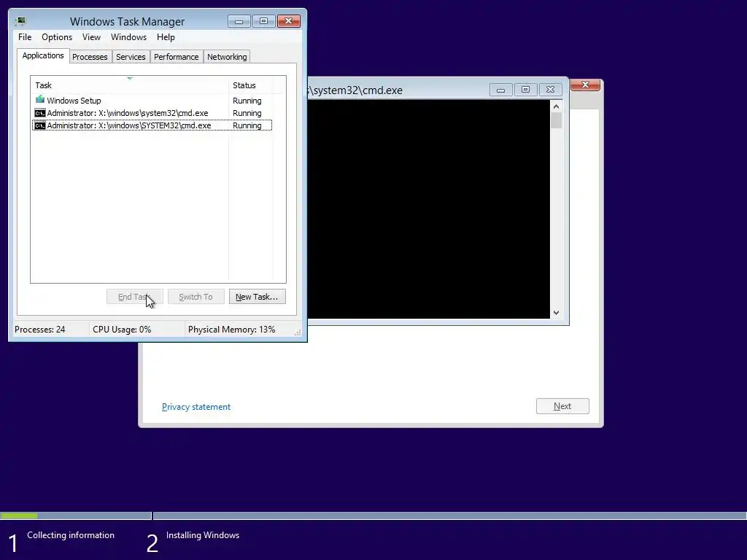Minimize the Task Manager window
The height and width of the screenshot is (560, 747).
point(239,21)
